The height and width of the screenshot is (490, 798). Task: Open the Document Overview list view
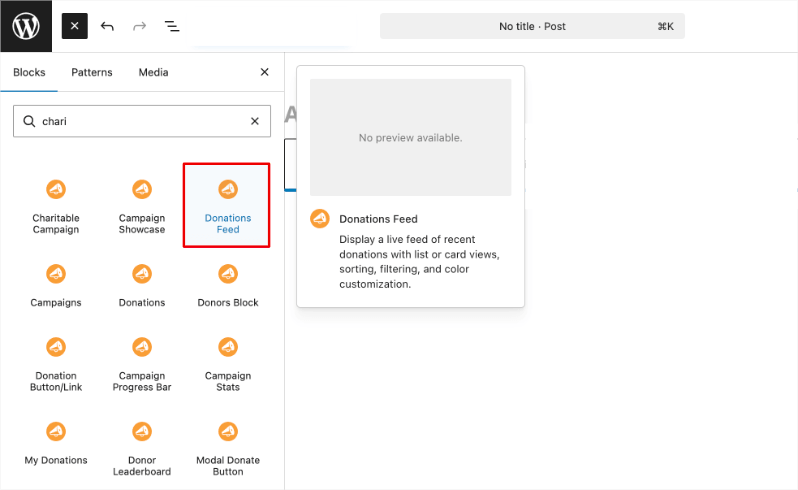coord(172,26)
